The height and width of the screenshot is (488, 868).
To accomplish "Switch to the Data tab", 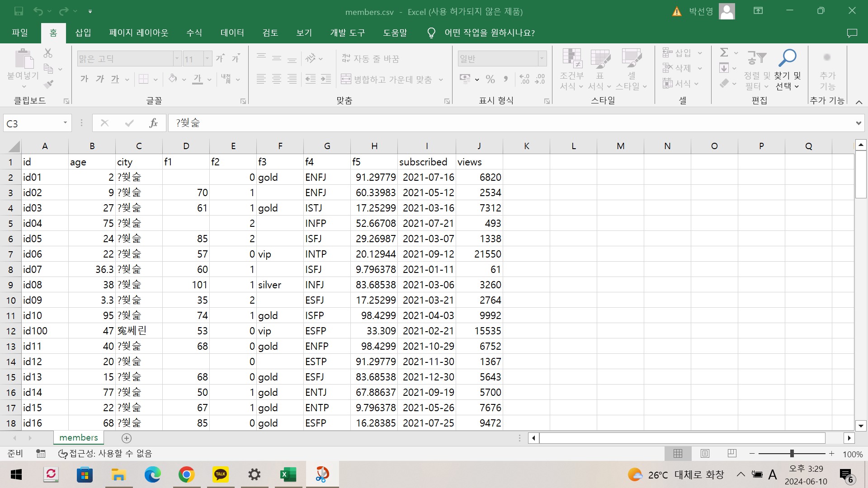I will (x=232, y=33).
